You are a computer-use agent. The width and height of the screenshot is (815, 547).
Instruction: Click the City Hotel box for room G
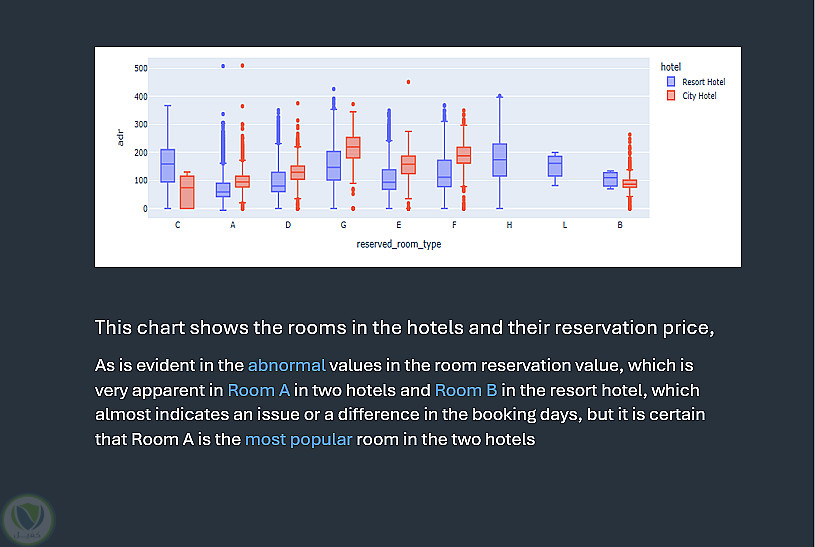click(352, 147)
